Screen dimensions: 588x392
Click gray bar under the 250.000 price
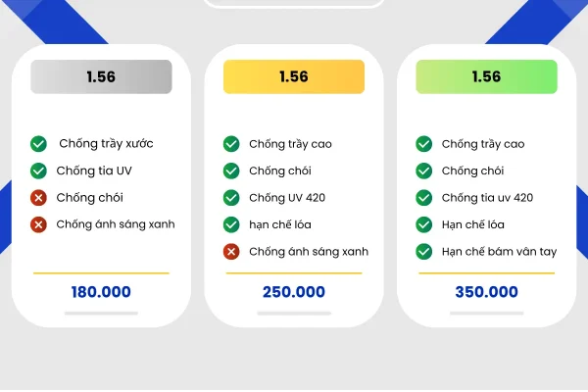point(294,314)
